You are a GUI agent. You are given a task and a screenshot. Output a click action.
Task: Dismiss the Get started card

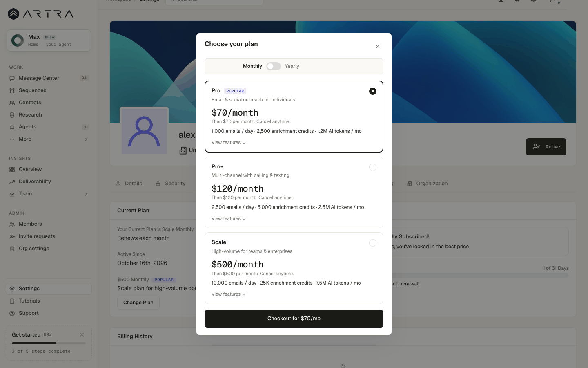coord(82,334)
